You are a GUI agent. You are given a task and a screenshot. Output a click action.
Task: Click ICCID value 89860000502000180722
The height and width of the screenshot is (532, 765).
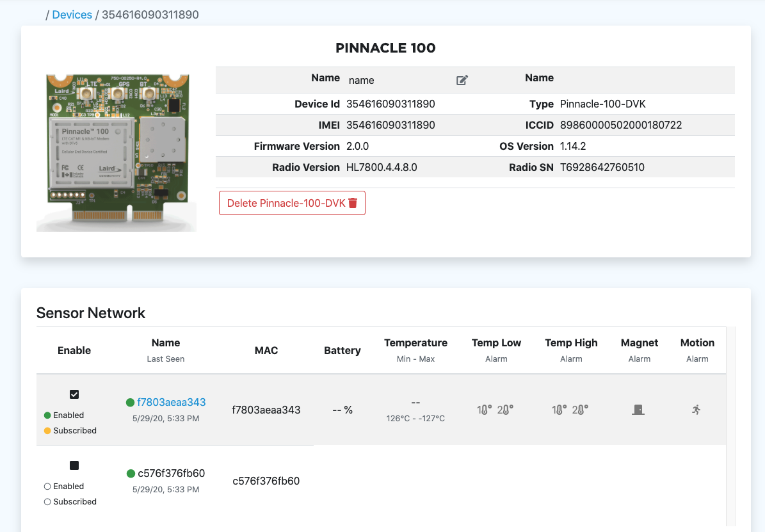click(621, 125)
